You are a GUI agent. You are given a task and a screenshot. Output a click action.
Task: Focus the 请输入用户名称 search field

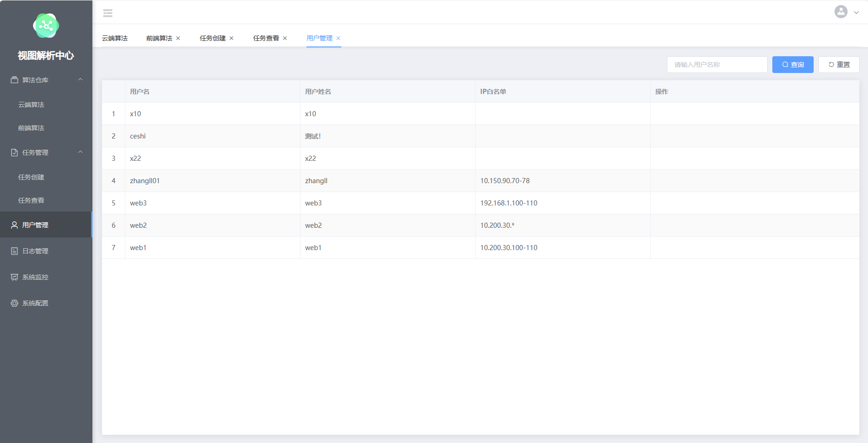click(717, 65)
